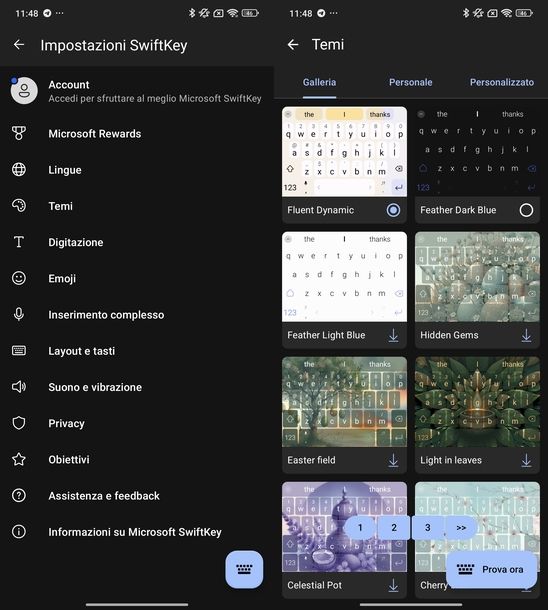Viewport: 548px width, 610px height.
Task: Open the Privacy text entry
Action: 67,423
